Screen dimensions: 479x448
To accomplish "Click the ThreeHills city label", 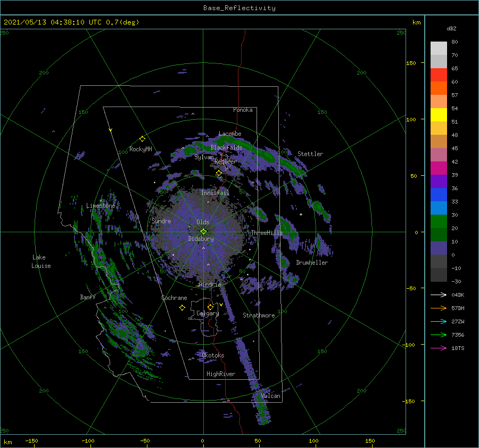I will pyautogui.click(x=267, y=233).
